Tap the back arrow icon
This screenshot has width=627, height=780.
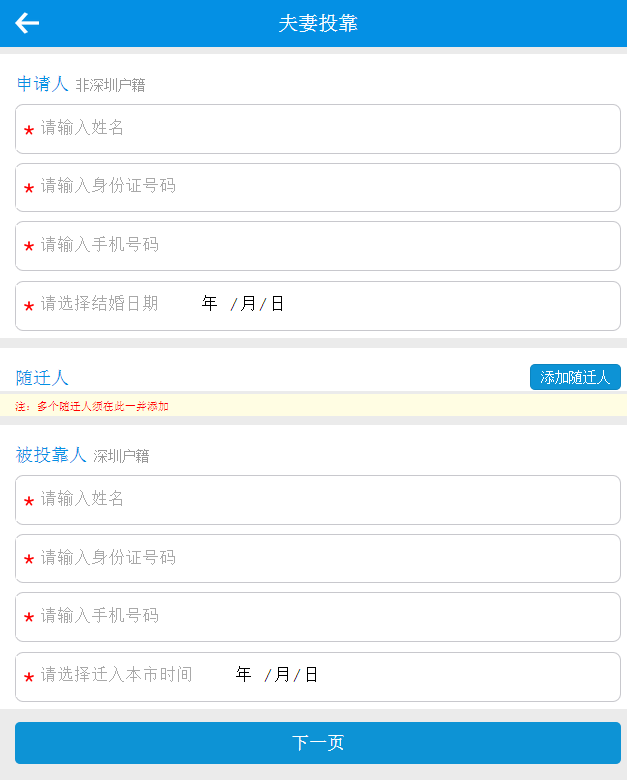27,23
